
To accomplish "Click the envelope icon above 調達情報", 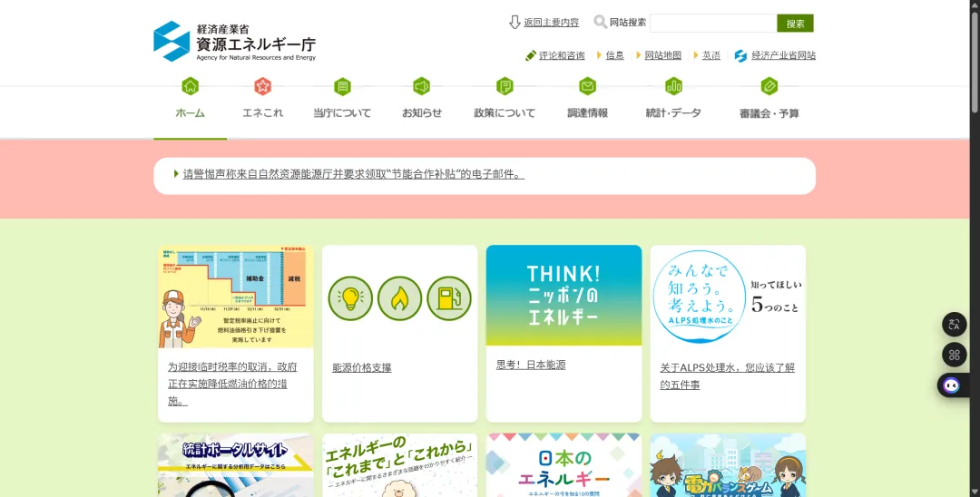I will coord(587,86).
